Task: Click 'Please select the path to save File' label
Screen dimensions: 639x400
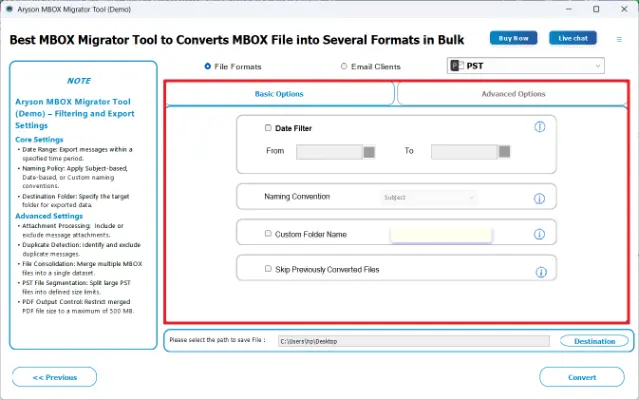Action: pyautogui.click(x=217, y=340)
